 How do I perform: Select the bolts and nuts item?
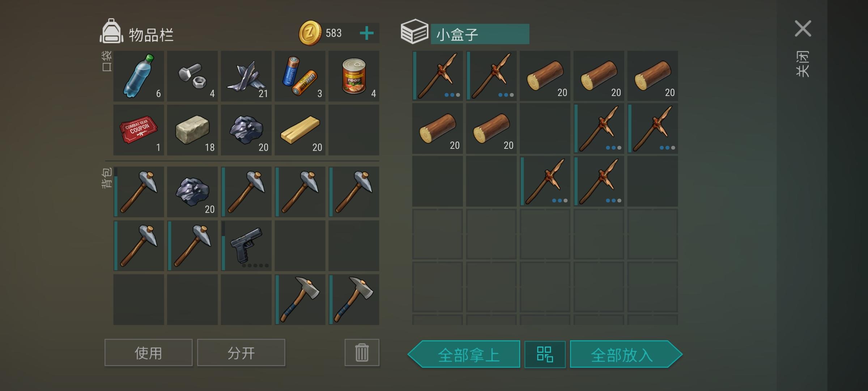pyautogui.click(x=192, y=76)
